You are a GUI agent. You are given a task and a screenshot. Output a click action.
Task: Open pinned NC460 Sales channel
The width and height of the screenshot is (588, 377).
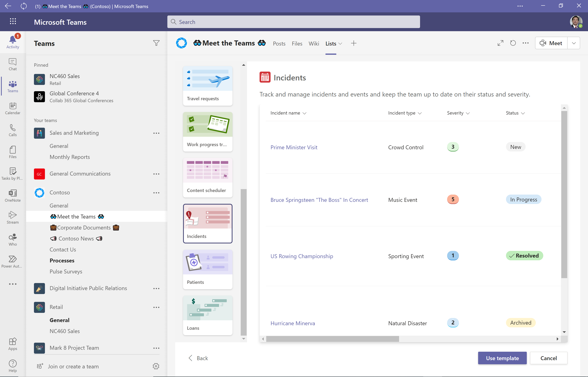97,80
